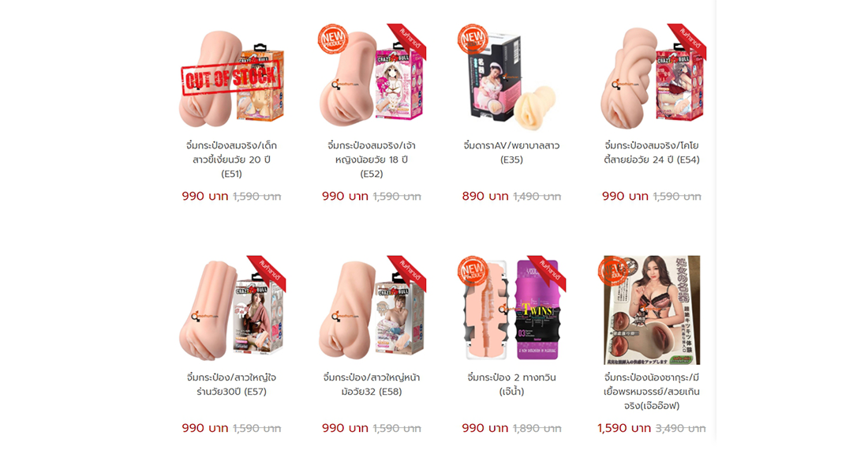This screenshot has width=868, height=458.
Task: Click the crossed-out 1,890 บาท price
Action: [x=537, y=429]
